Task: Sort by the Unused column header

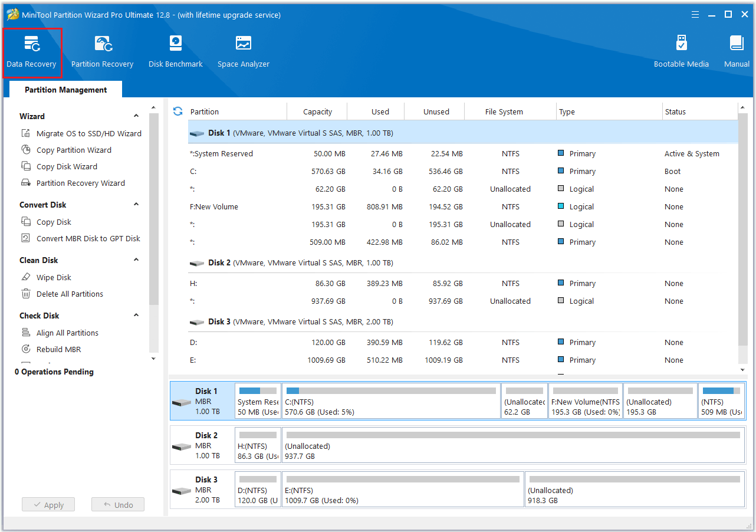Action: point(436,111)
